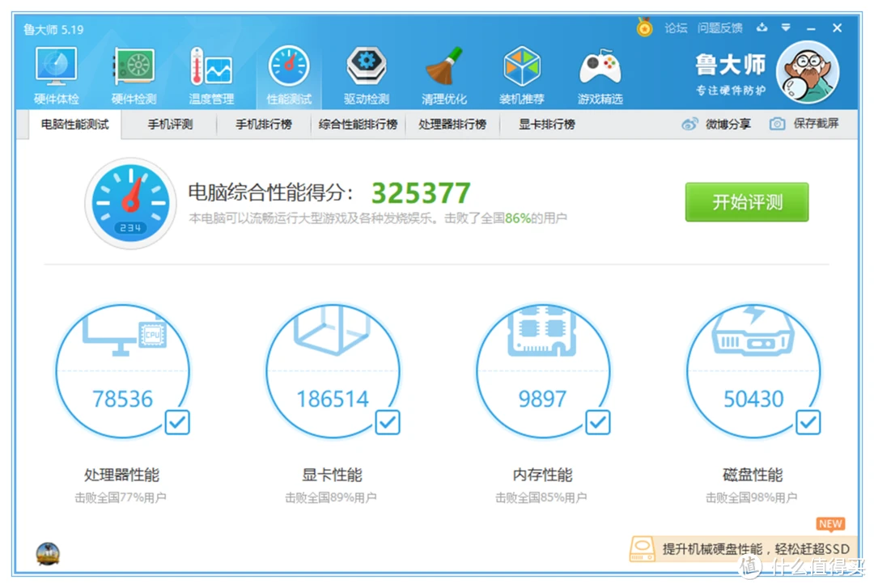The height and width of the screenshot is (588, 874).
Task: Switch to the 显卡排行榜 tab
Action: pyautogui.click(x=547, y=125)
